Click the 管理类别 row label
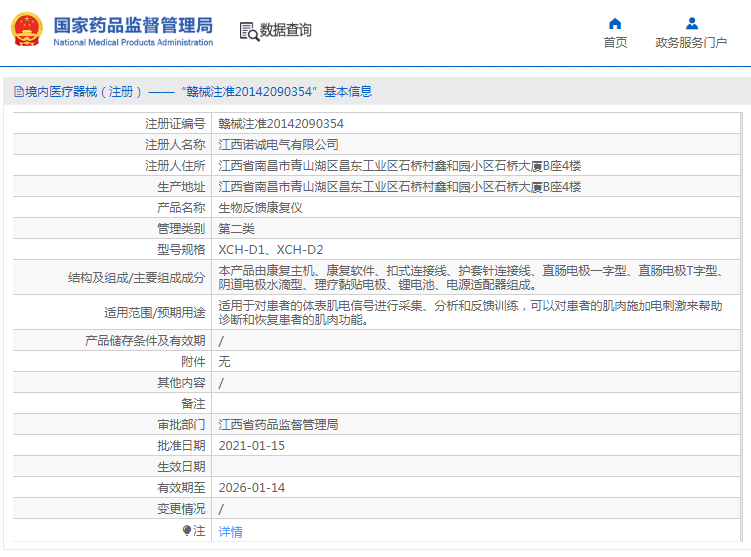Screen dimensions: 751x557 [x=181, y=229]
